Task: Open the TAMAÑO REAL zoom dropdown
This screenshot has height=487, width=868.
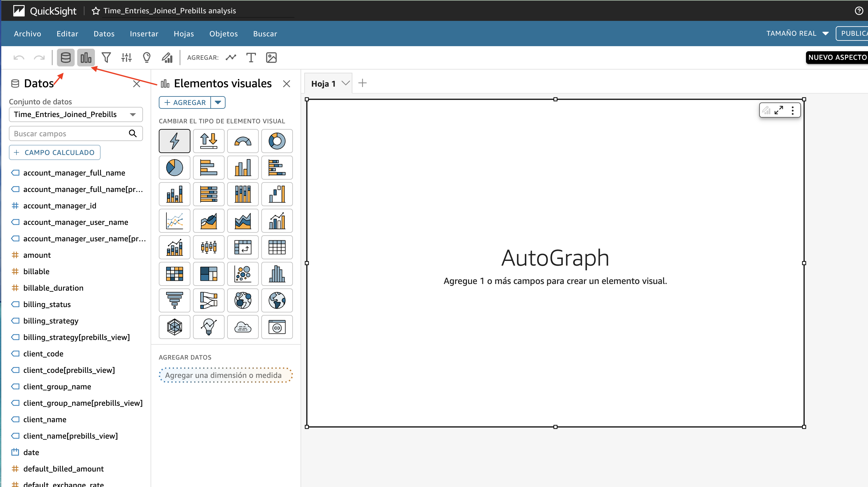Action: [797, 33]
